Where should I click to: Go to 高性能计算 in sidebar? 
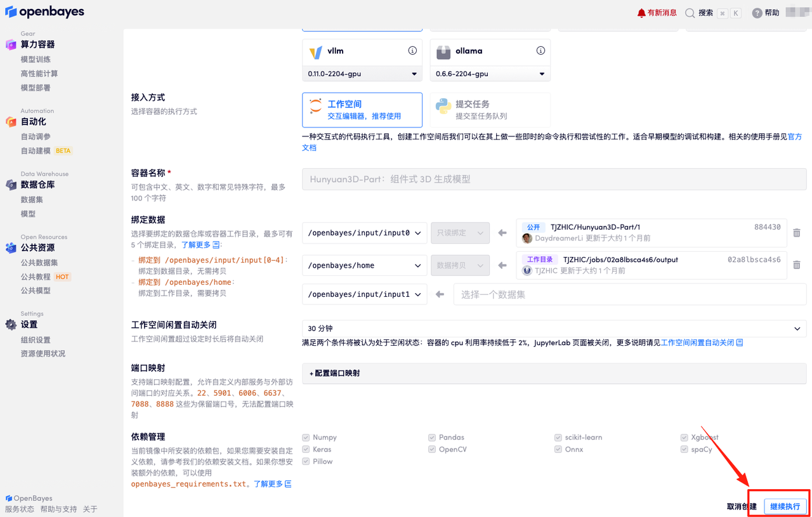(x=39, y=74)
